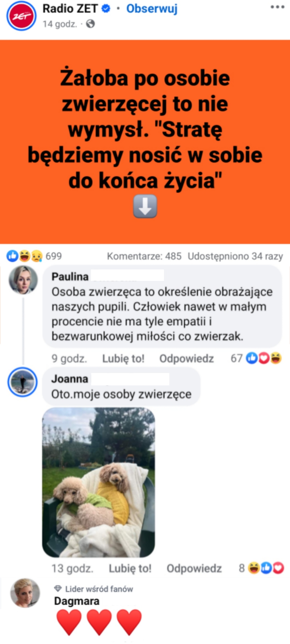Screen dimensions: 290x644
Task: Open the poodles photo in Joanna's comment
Action: 99,482
